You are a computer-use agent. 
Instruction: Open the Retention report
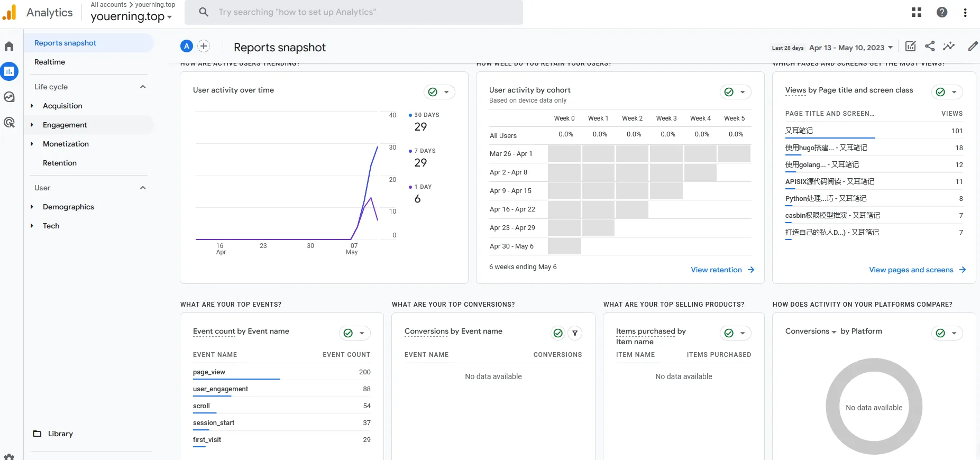tap(60, 163)
